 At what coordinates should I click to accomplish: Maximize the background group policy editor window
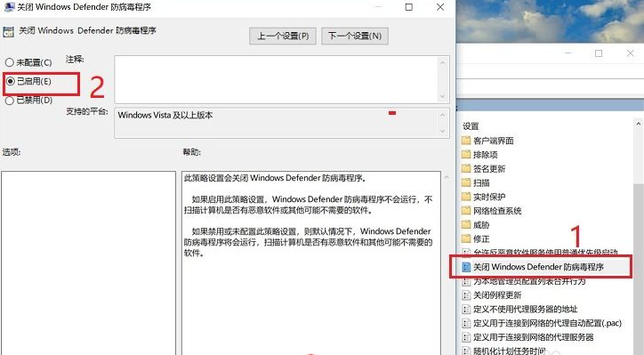tap(599, 53)
